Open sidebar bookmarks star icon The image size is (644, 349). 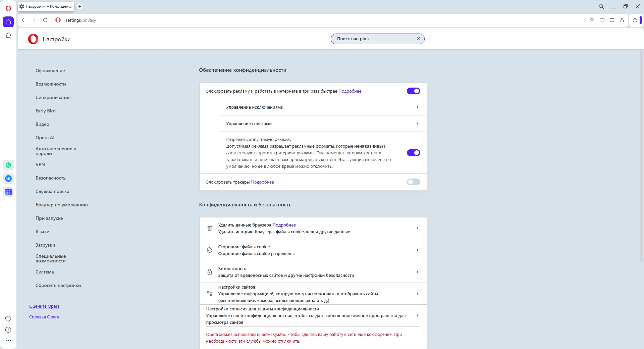[8, 35]
